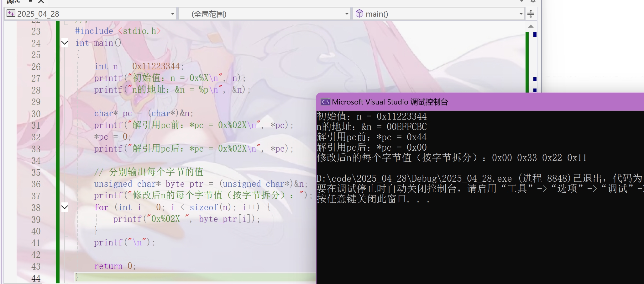Collapse the for loop fold on line 38

(x=65, y=207)
